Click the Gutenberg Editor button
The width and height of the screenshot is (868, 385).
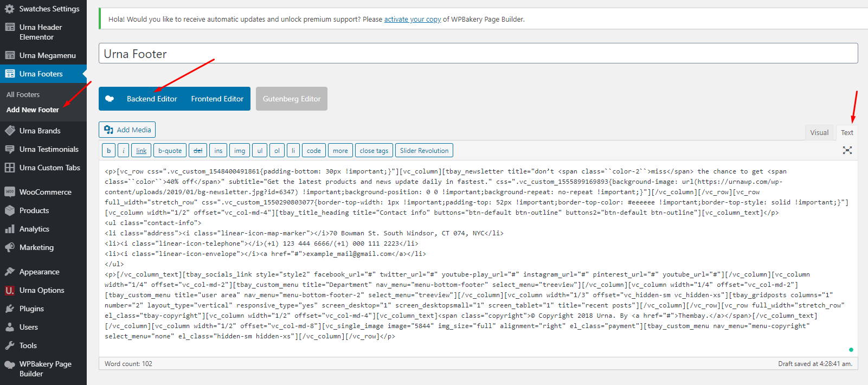click(x=292, y=99)
